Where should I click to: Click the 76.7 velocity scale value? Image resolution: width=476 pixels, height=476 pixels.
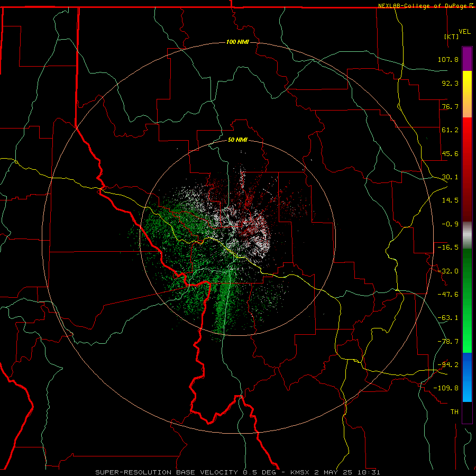(x=450, y=106)
